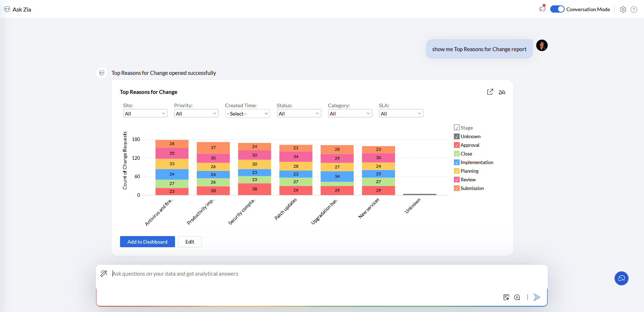Screen dimensions: 644x312
Task: Click the user avatar thumbnail
Action: pyautogui.click(x=542, y=46)
